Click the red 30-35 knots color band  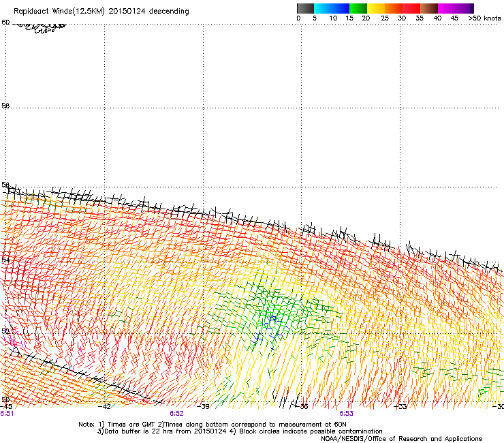pos(411,8)
